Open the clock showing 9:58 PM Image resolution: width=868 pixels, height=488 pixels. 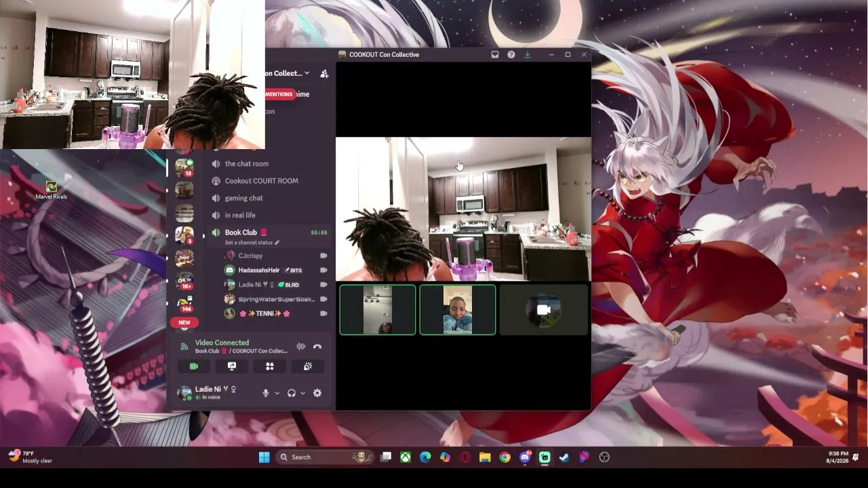pos(838,457)
